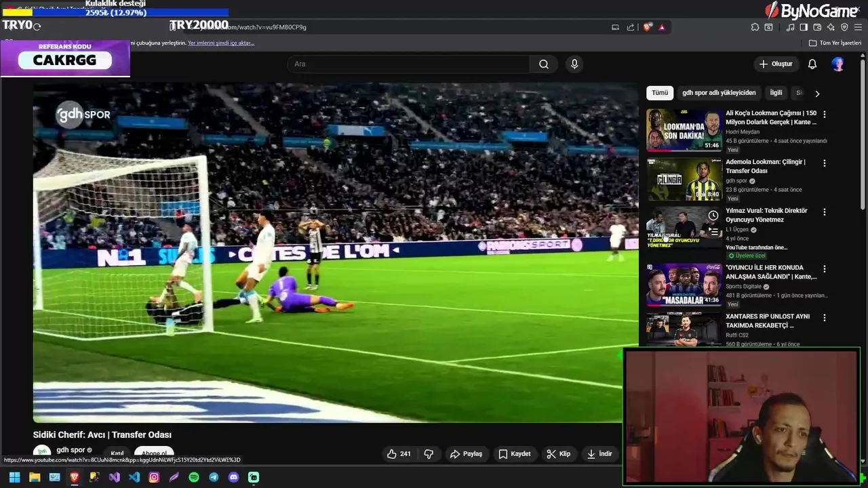
Task: Open options menu for XANTARES video
Action: point(824,318)
